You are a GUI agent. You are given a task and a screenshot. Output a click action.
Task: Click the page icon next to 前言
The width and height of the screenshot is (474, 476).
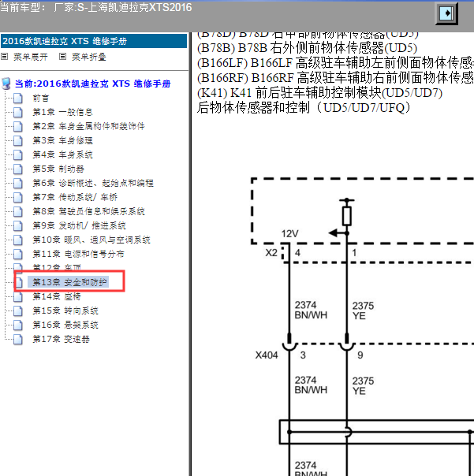(x=18, y=99)
